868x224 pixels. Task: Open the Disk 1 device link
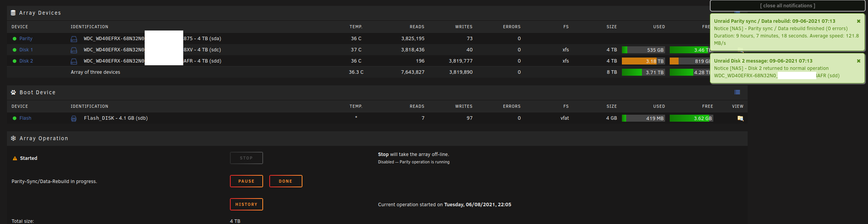coord(26,50)
